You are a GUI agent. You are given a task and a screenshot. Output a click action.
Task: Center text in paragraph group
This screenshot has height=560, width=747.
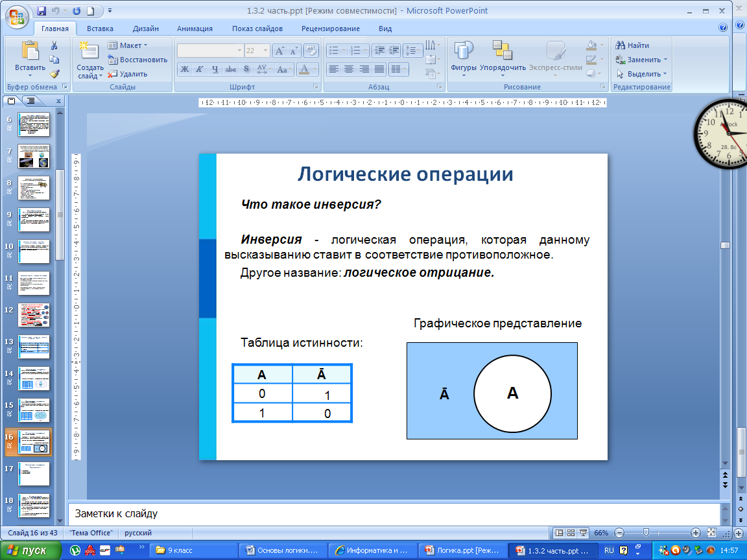click(x=349, y=69)
